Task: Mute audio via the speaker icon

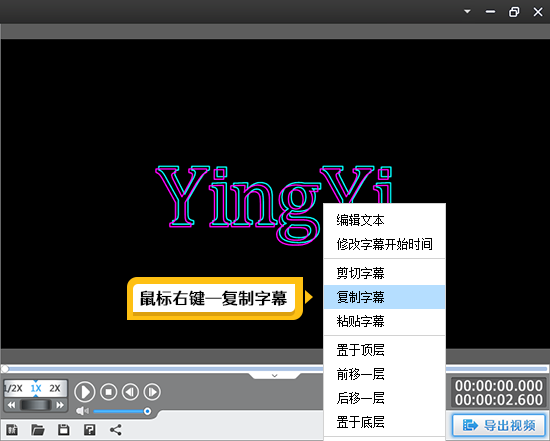Action: (x=82, y=411)
